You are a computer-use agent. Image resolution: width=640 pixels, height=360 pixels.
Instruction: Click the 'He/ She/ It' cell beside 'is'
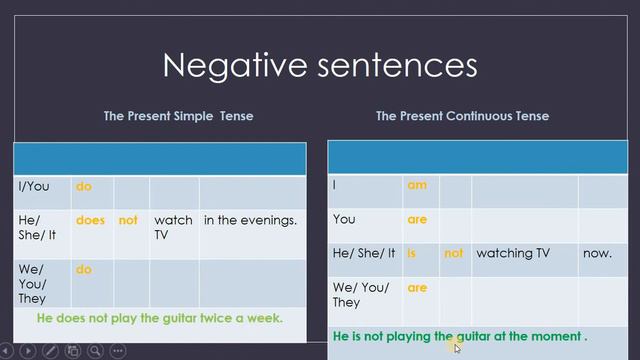(365, 260)
